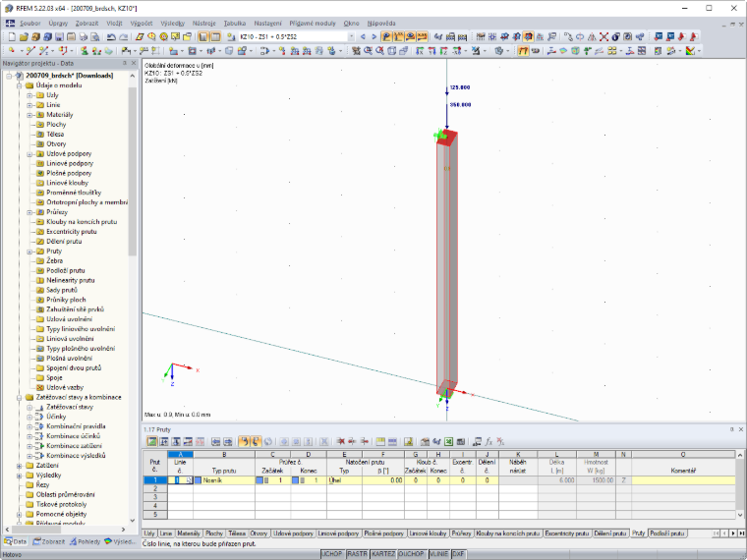Viewport: 747px width, 560px height.
Task: Expand the Průřezy tree node
Action: pos(29,212)
